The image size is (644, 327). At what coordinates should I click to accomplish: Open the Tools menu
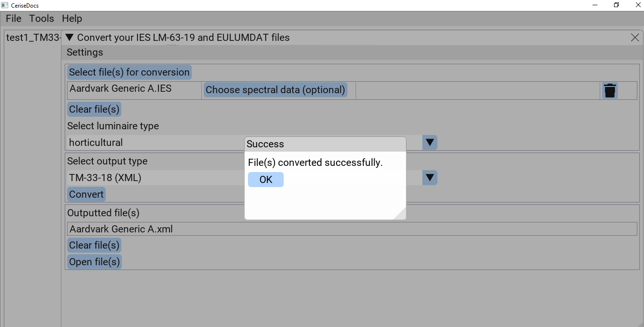pos(41,19)
